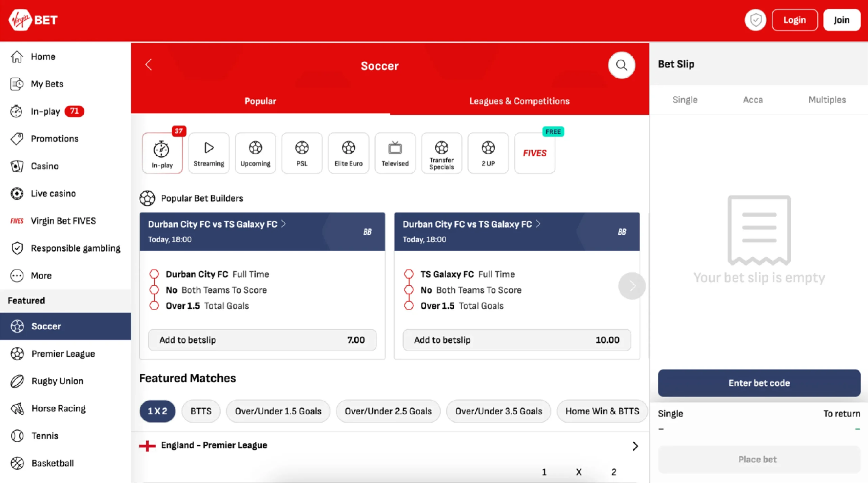This screenshot has width=868, height=483.
Task: Open the PSL quick filter tile
Action: tap(302, 153)
